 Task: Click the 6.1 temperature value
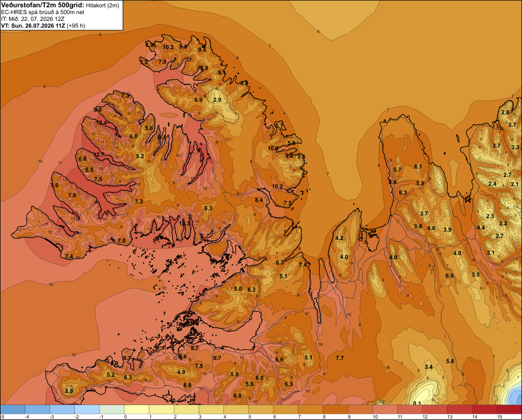tap(418, 167)
